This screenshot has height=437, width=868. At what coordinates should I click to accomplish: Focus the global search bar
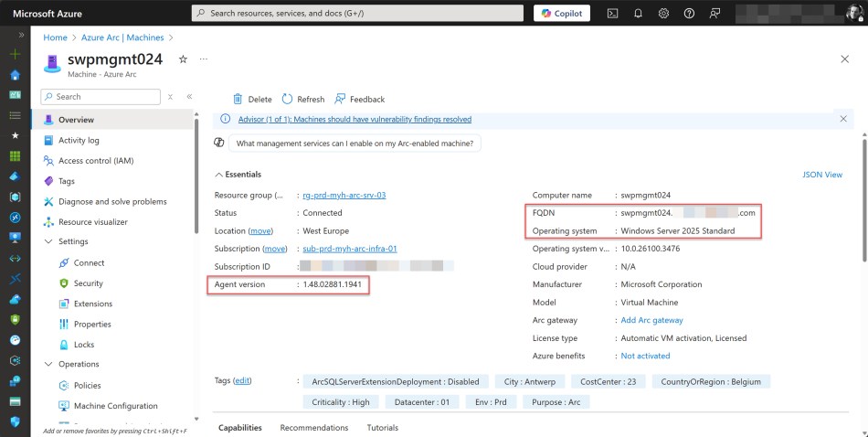point(357,14)
